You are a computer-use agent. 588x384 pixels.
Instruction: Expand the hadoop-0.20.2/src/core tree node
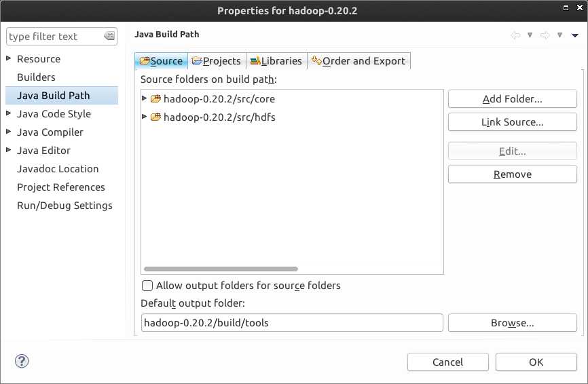(x=144, y=99)
